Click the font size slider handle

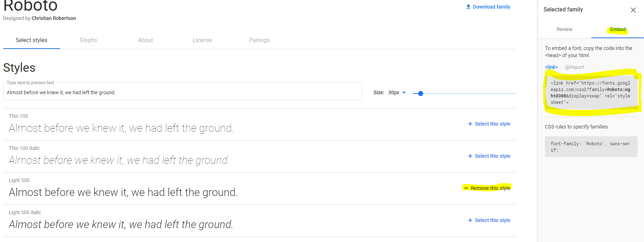(x=421, y=94)
